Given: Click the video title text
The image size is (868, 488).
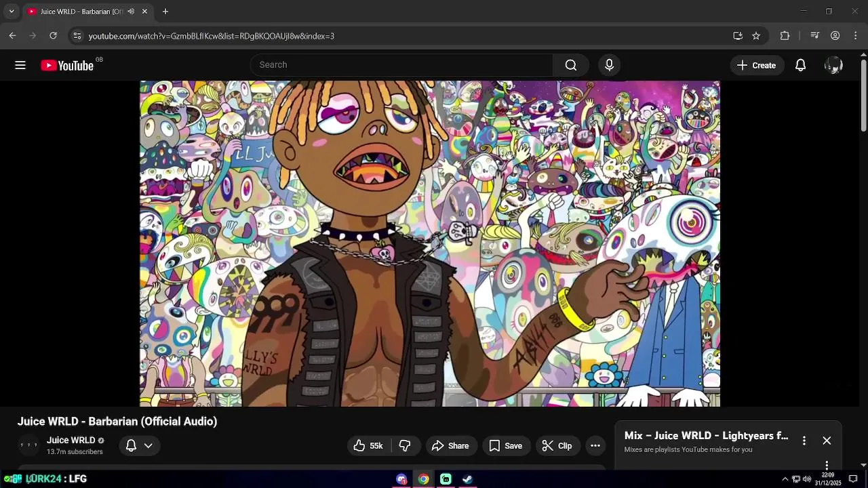Looking at the screenshot, I should click(117, 422).
